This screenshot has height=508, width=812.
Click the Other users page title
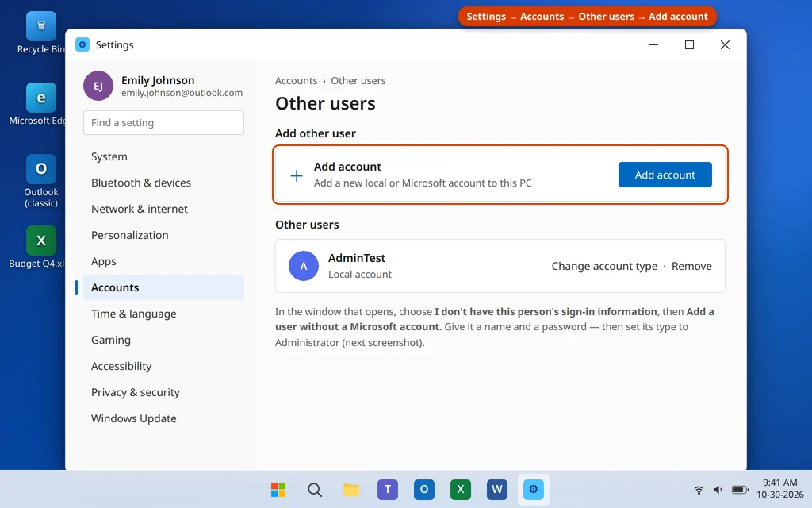point(325,103)
